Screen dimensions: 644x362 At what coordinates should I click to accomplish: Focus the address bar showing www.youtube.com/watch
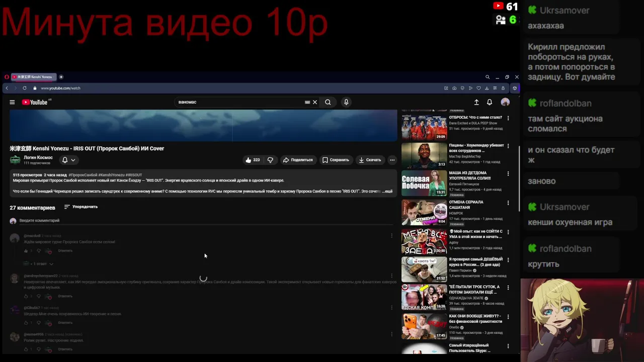point(60,88)
